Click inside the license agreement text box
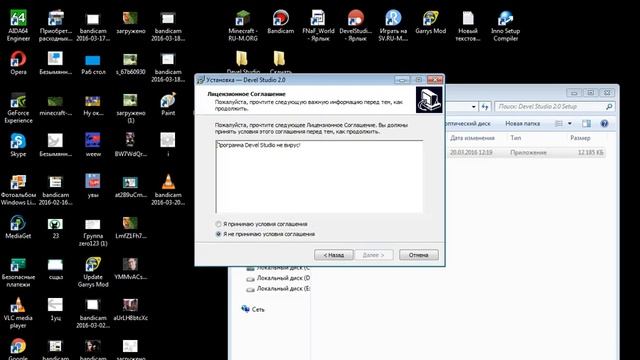The width and height of the screenshot is (640, 360). tap(319, 176)
